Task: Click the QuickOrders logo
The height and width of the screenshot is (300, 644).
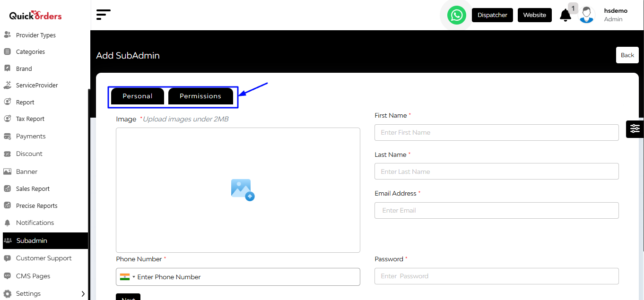Action: click(35, 16)
